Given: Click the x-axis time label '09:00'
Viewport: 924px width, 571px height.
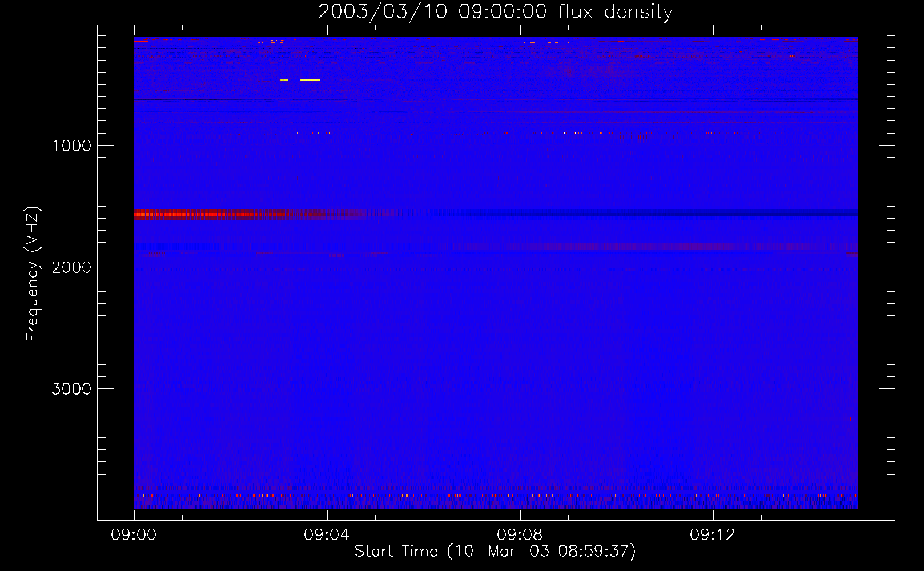Looking at the screenshot, I should [x=134, y=535].
